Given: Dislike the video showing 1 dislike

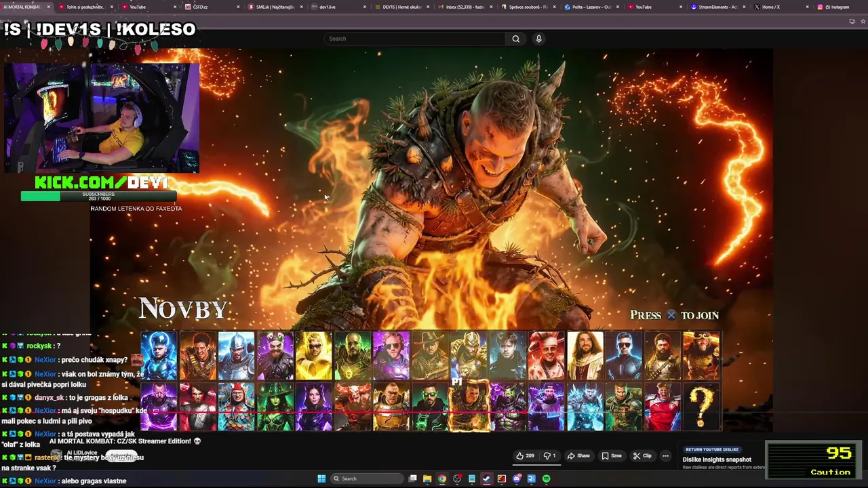Looking at the screenshot, I should tap(550, 455).
